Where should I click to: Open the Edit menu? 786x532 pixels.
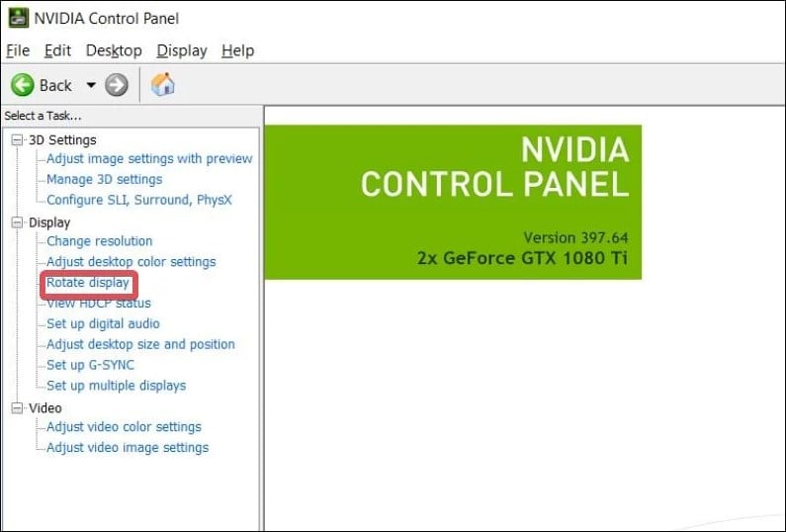pos(57,50)
